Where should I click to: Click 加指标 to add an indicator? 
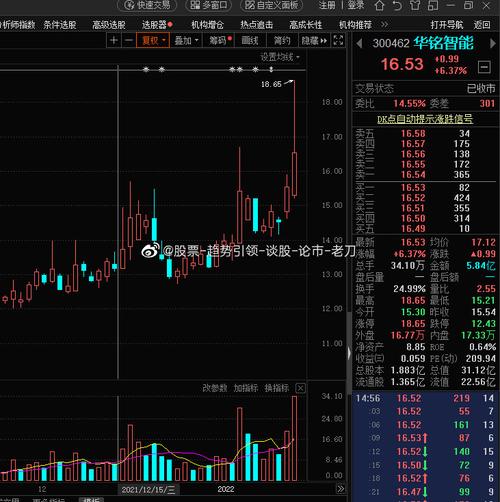246,388
